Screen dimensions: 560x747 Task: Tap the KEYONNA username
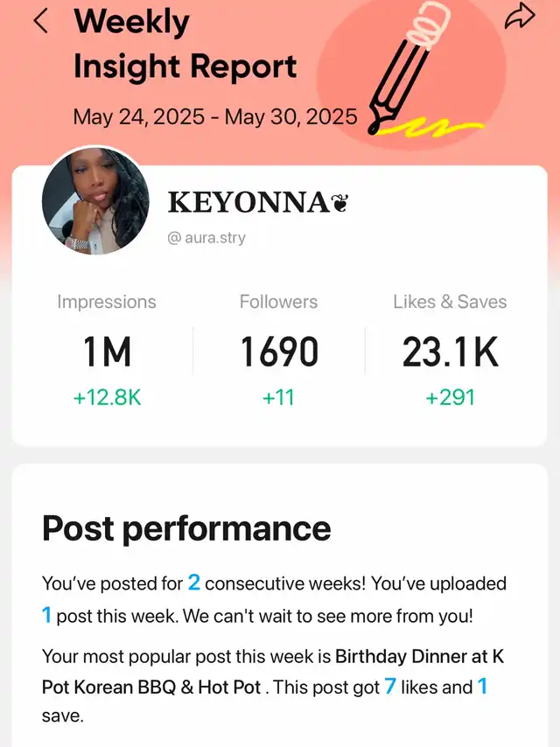[248, 204]
